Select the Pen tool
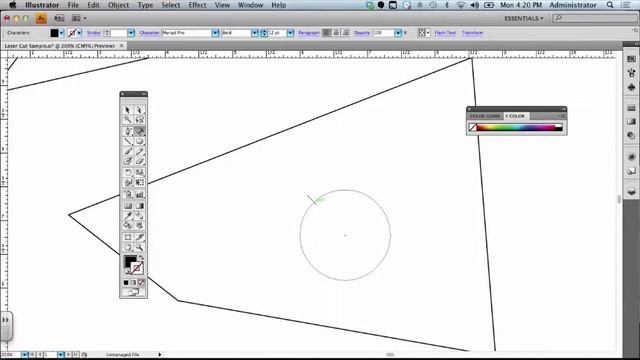 coord(128,131)
